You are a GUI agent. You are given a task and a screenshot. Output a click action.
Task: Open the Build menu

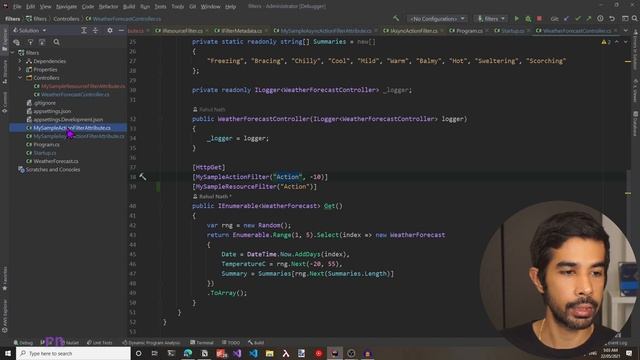[x=129, y=7]
